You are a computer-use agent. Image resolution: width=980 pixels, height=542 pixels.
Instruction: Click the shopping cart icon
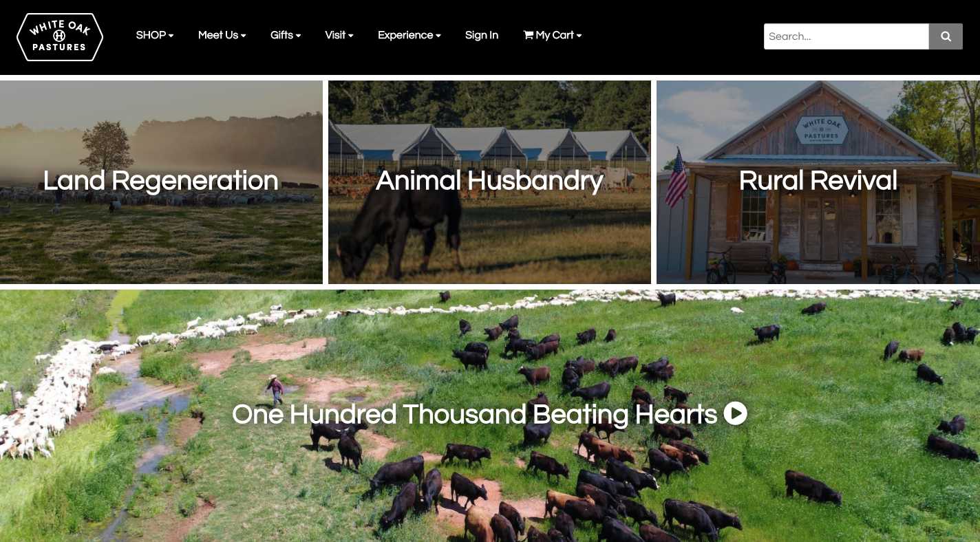528,35
